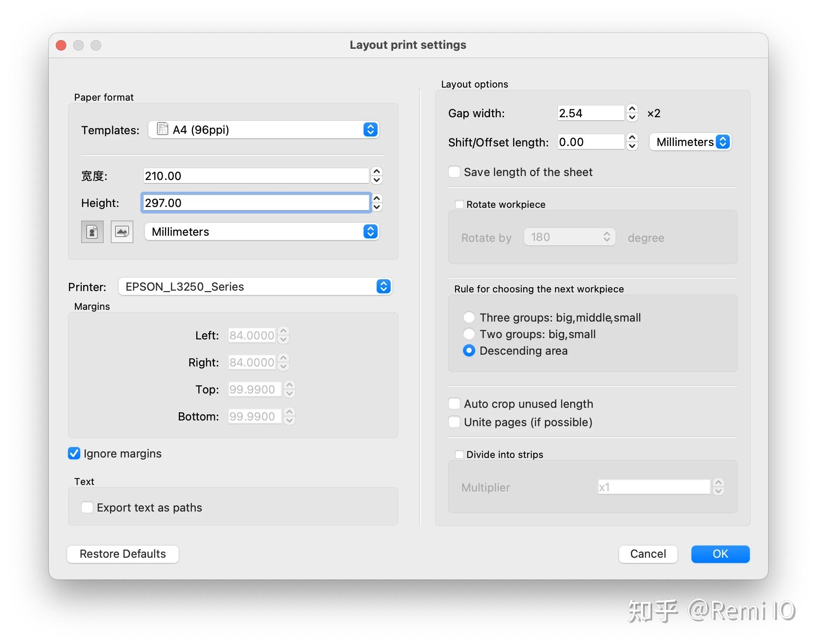Uncheck the Ignore margins checkbox

pyautogui.click(x=74, y=454)
